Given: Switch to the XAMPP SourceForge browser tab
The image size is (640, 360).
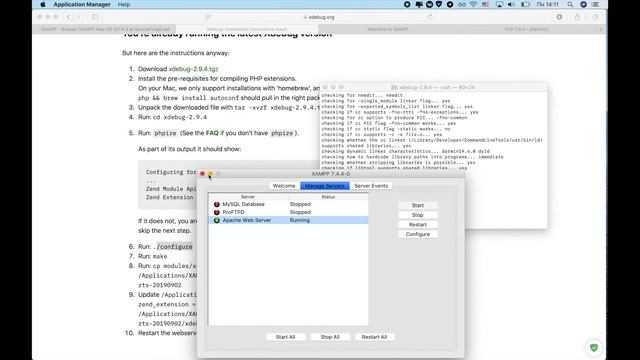Looking at the screenshot, I should click(x=105, y=29).
